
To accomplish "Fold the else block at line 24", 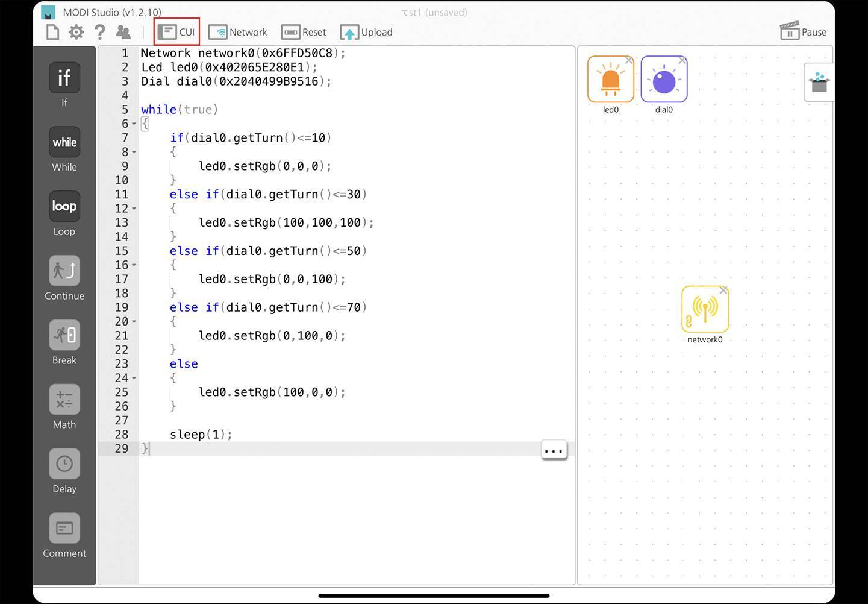I will [x=134, y=379].
